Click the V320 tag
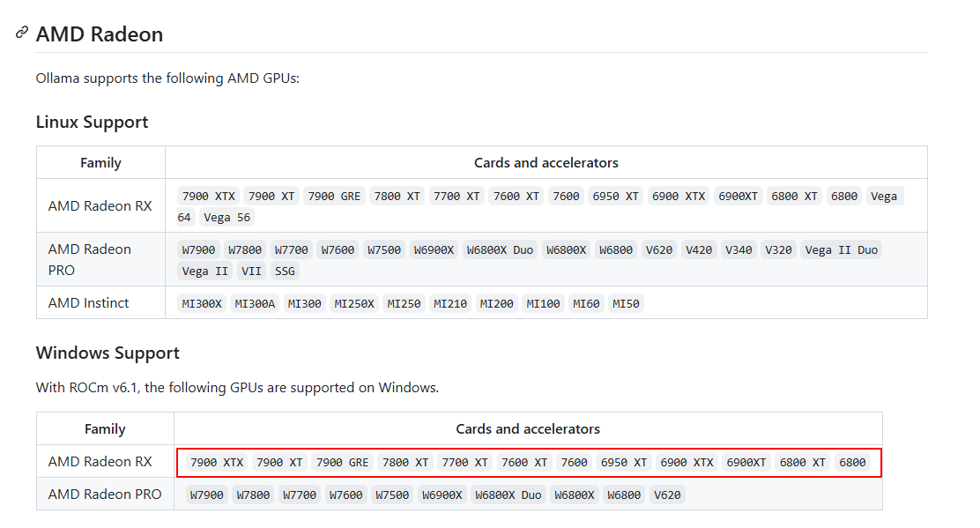The height and width of the screenshot is (528, 980). [x=779, y=250]
